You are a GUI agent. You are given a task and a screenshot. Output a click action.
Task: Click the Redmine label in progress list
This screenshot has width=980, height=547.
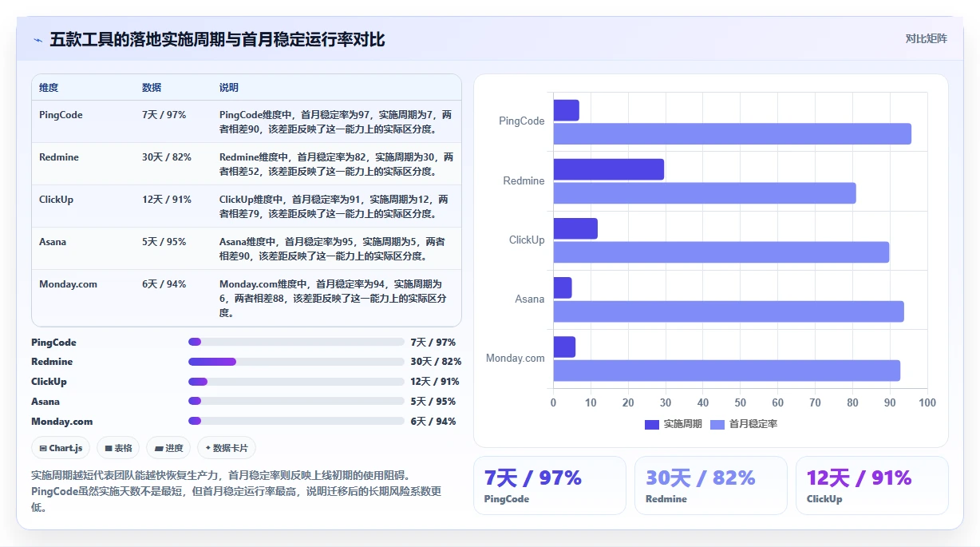pos(52,362)
